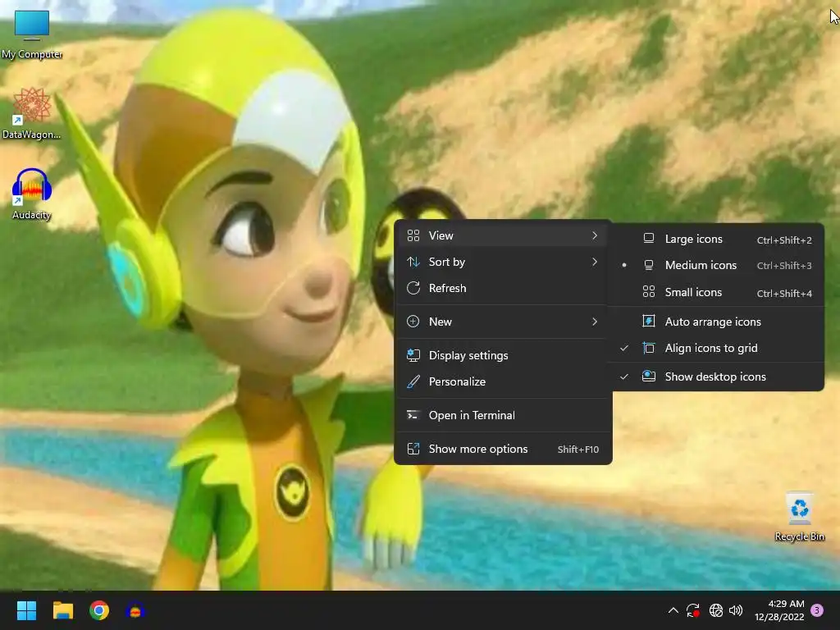Expand the Sort by submenu
The height and width of the screenshot is (630, 840).
[503, 262]
